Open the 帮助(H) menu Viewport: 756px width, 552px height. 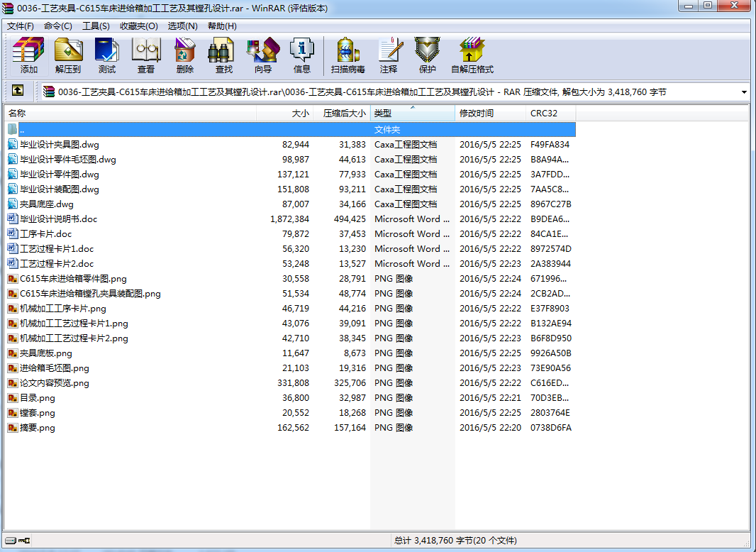pos(222,26)
